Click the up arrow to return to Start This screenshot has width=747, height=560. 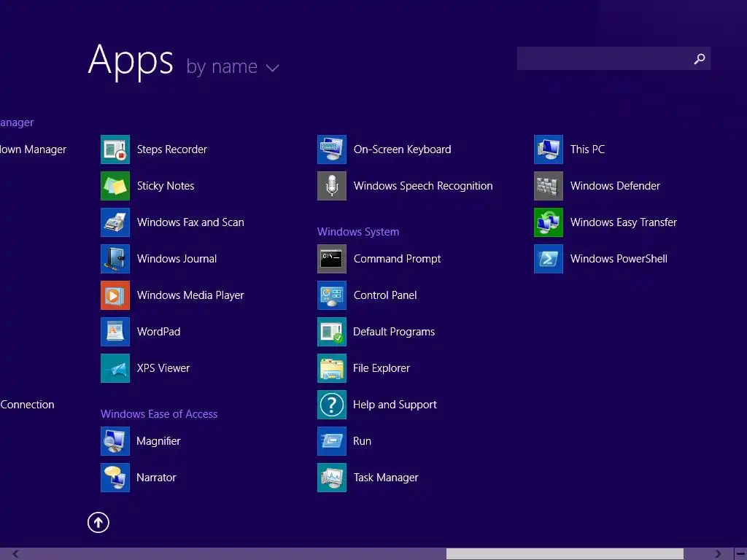(x=98, y=522)
